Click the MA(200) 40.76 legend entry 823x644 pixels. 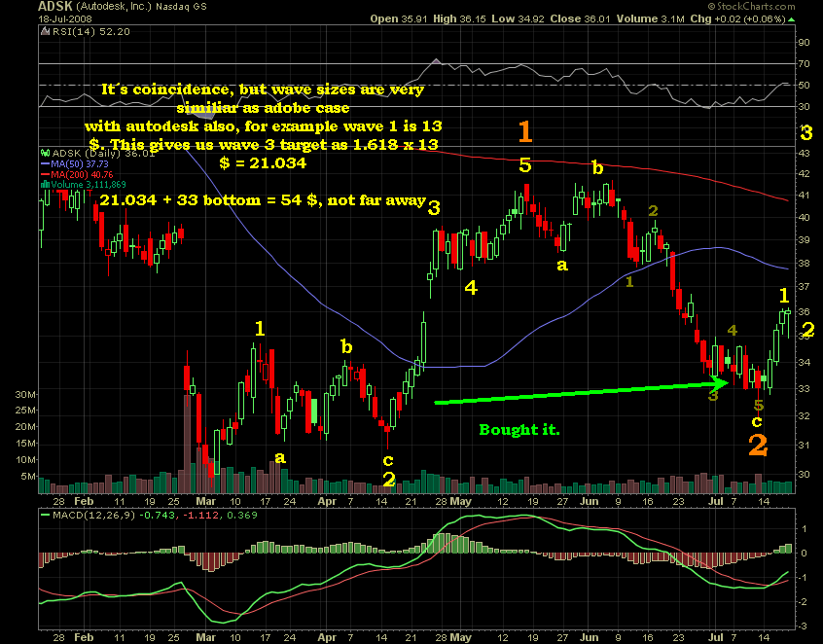(77, 175)
